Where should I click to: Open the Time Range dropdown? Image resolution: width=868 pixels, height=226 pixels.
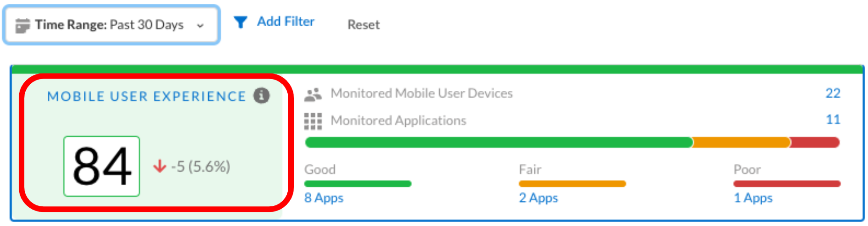[x=111, y=25]
